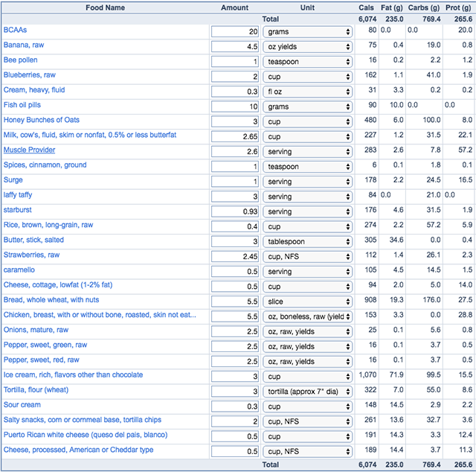Open the Butter, stick, salted link
476x472 pixels.
33,240
